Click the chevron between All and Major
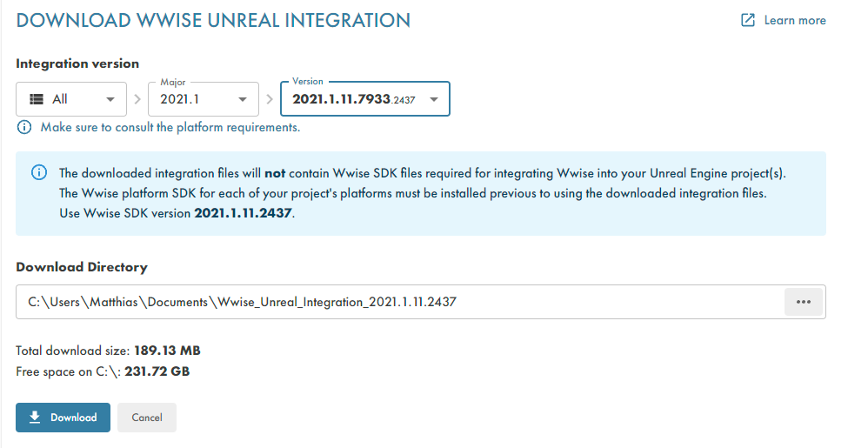This screenshot has width=868, height=448. (x=137, y=99)
